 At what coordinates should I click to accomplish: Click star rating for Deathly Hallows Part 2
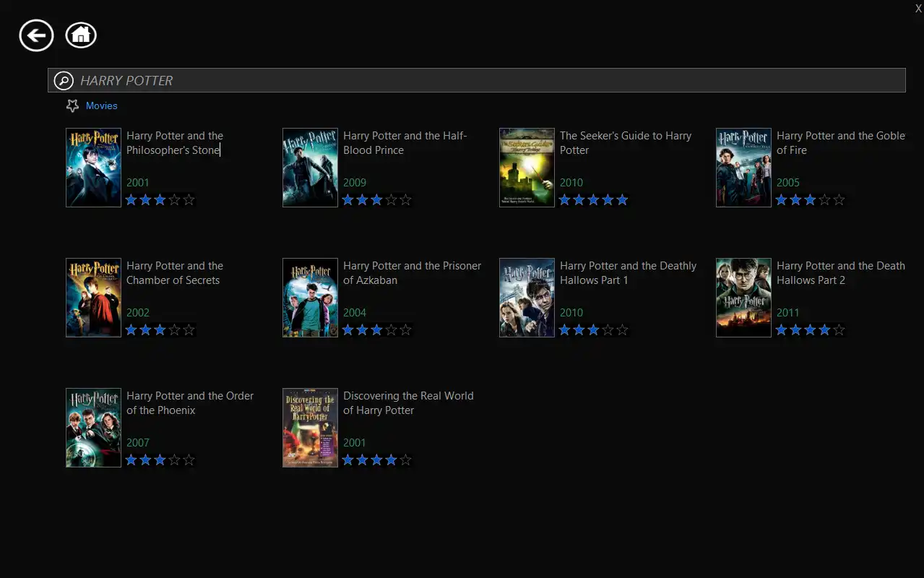811,330
